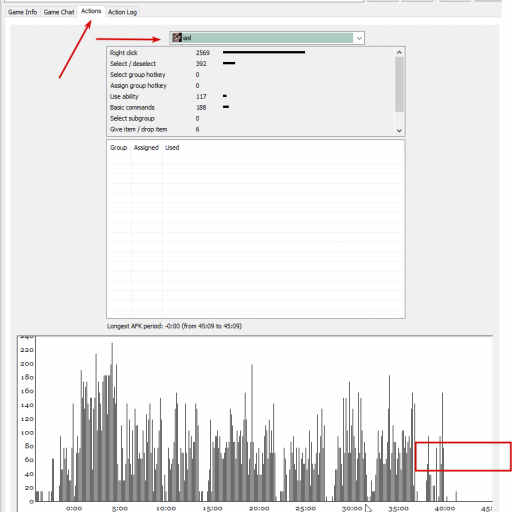Click the actions list scrollbar thumb
512x512 pixels.
click(399, 84)
